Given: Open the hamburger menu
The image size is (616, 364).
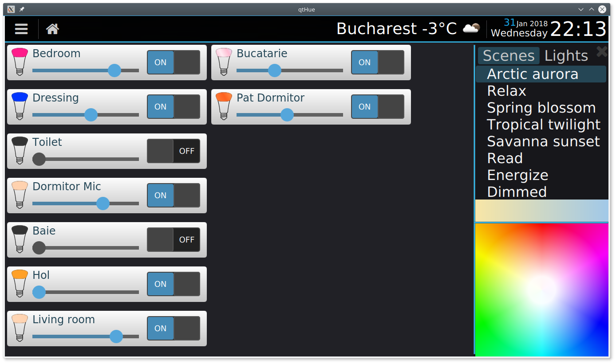Looking at the screenshot, I should click(x=21, y=29).
